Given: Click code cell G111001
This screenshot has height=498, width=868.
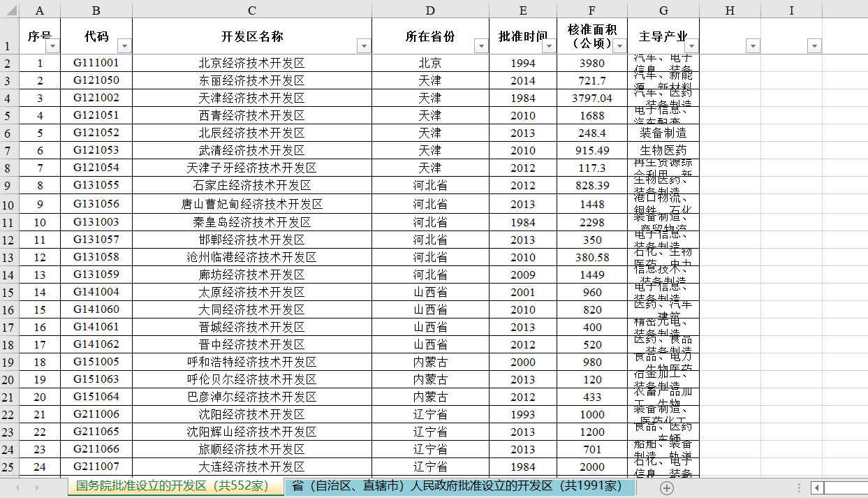Looking at the screenshot, I should [96, 63].
